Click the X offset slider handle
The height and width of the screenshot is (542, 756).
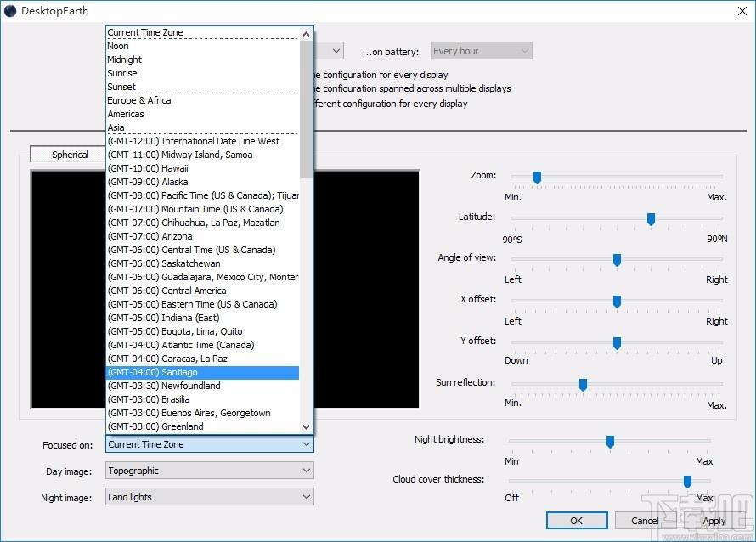617,302
